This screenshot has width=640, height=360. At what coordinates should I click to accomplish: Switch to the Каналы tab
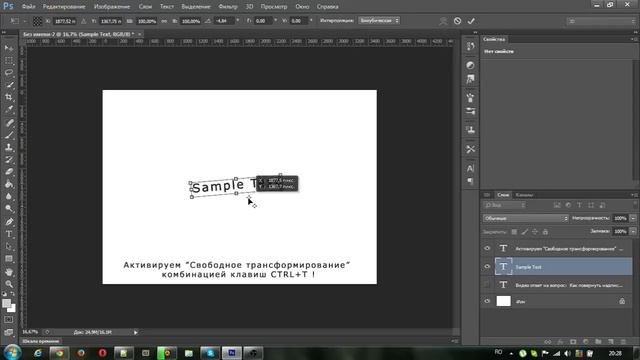tap(524, 195)
